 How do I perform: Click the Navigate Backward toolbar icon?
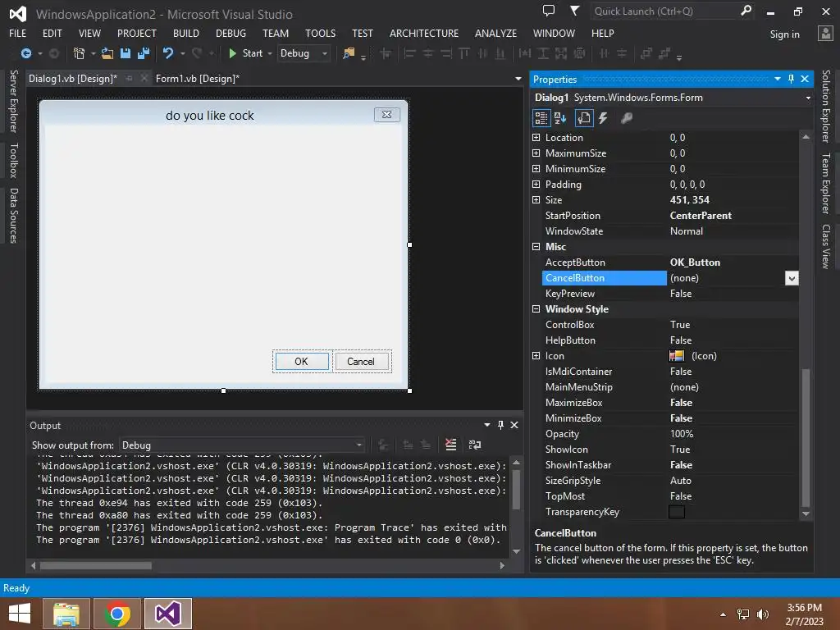(x=25, y=53)
